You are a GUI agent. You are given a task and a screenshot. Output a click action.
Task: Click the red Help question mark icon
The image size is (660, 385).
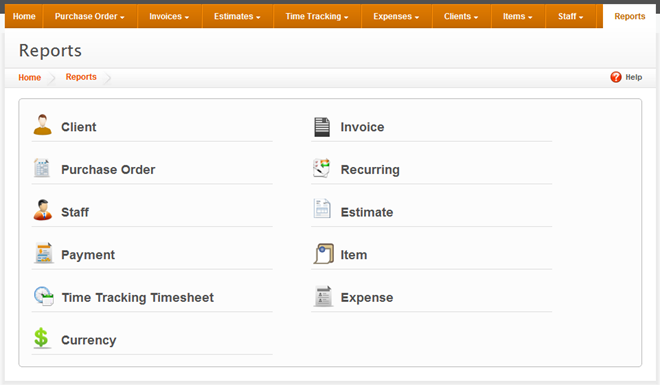pyautogui.click(x=616, y=77)
